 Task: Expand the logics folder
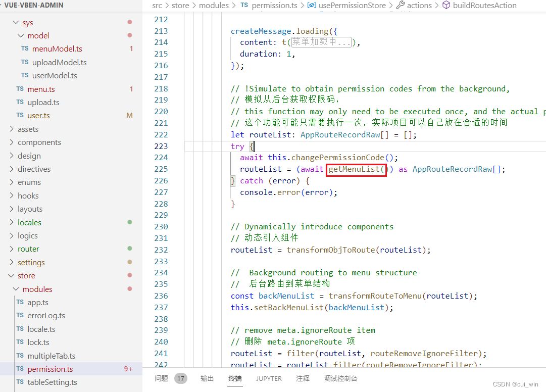click(x=12, y=236)
